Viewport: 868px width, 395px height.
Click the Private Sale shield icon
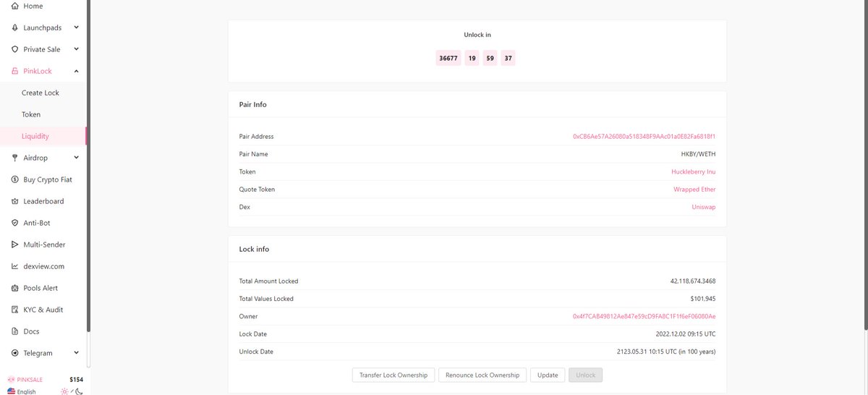coord(15,49)
